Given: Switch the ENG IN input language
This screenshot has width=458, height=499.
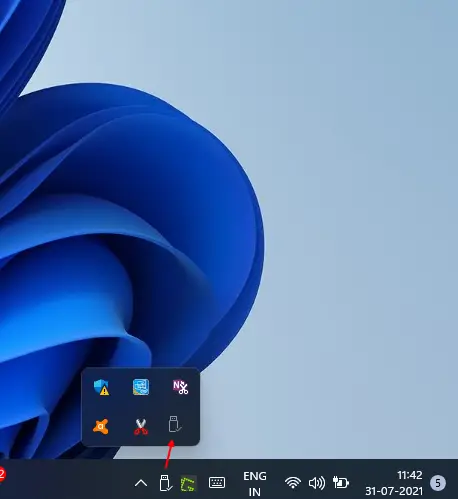Looking at the screenshot, I should (x=255, y=484).
